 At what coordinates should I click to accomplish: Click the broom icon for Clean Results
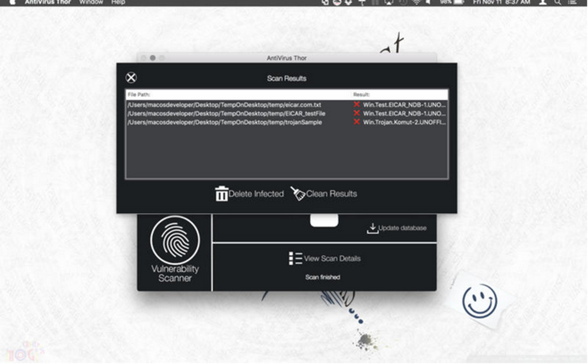click(298, 194)
